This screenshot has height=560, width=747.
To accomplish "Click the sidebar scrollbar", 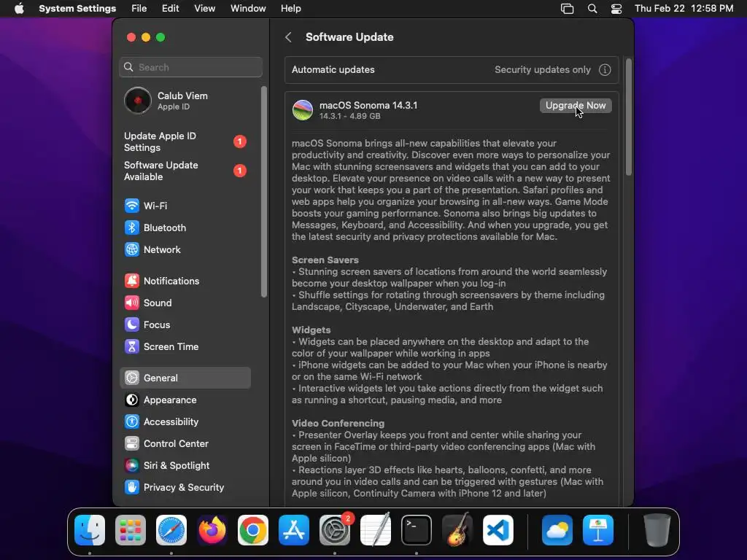I will coord(264,192).
